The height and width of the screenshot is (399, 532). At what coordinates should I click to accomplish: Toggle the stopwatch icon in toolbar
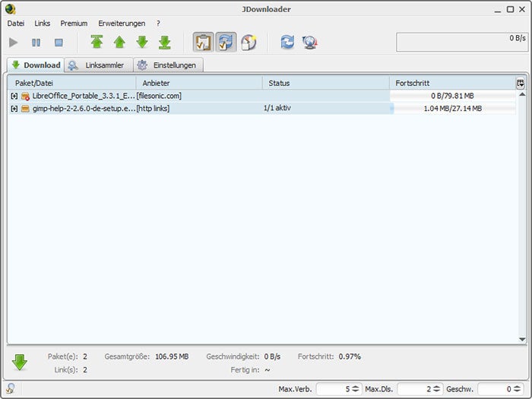click(249, 43)
